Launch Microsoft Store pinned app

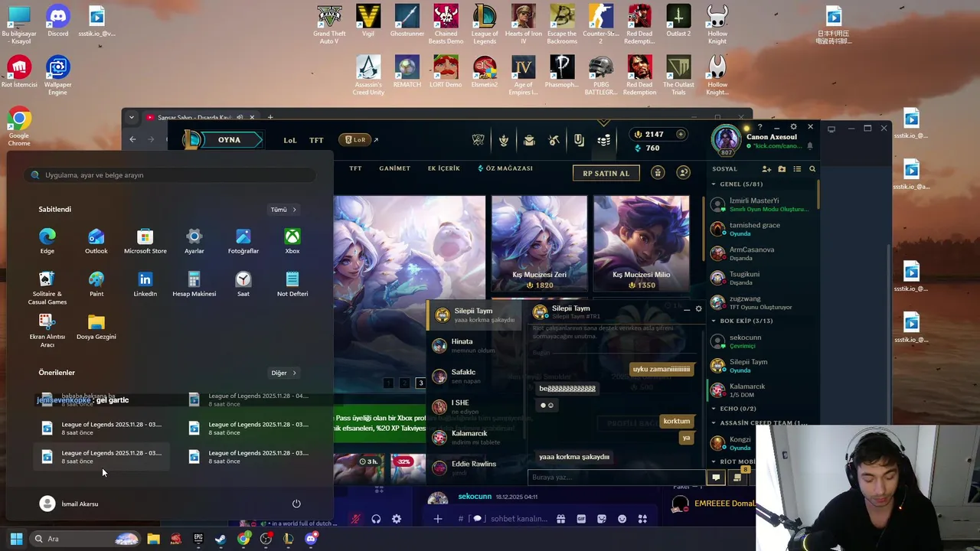coord(145,241)
